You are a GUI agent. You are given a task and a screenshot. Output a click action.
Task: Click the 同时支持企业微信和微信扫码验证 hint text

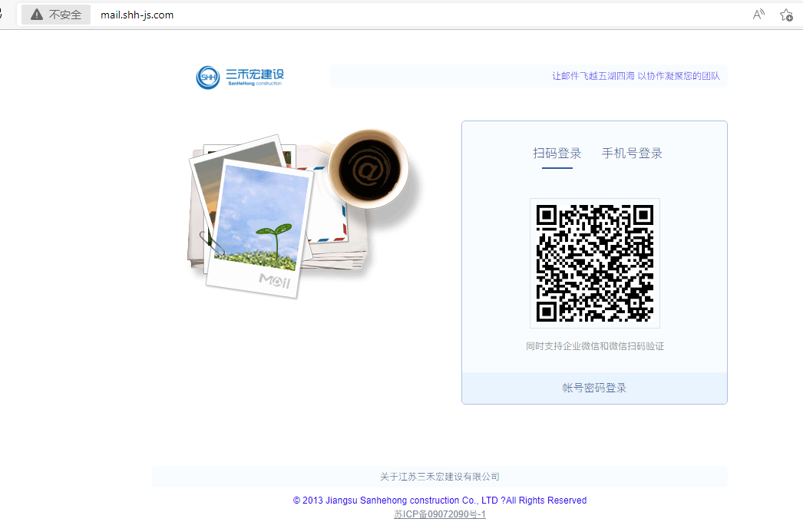594,345
